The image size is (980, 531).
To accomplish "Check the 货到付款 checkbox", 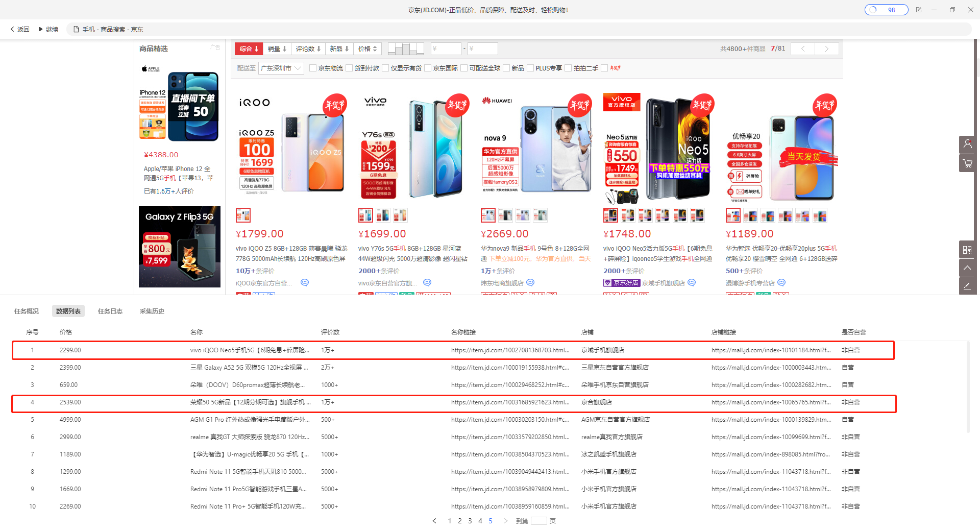I will tap(349, 68).
